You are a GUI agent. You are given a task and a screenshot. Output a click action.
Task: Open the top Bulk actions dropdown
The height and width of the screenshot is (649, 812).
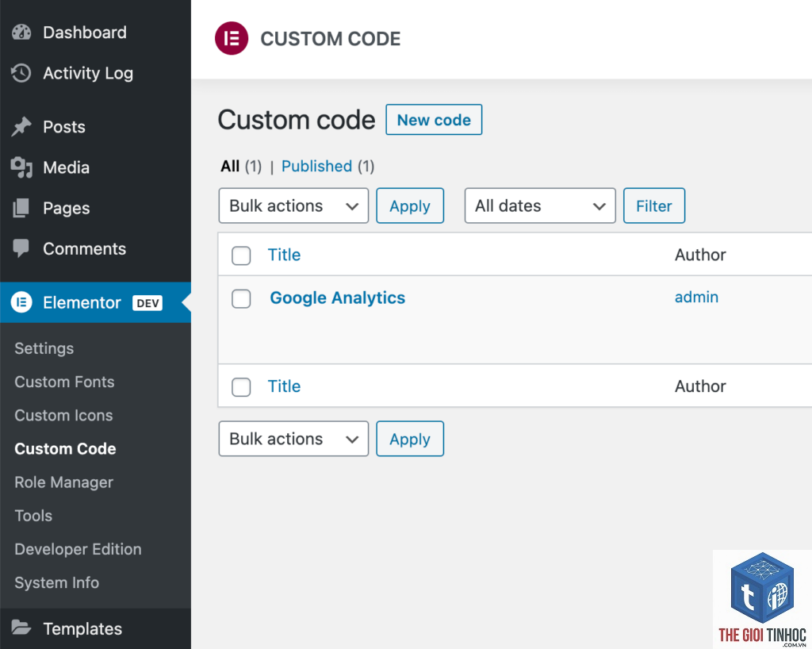coord(293,205)
